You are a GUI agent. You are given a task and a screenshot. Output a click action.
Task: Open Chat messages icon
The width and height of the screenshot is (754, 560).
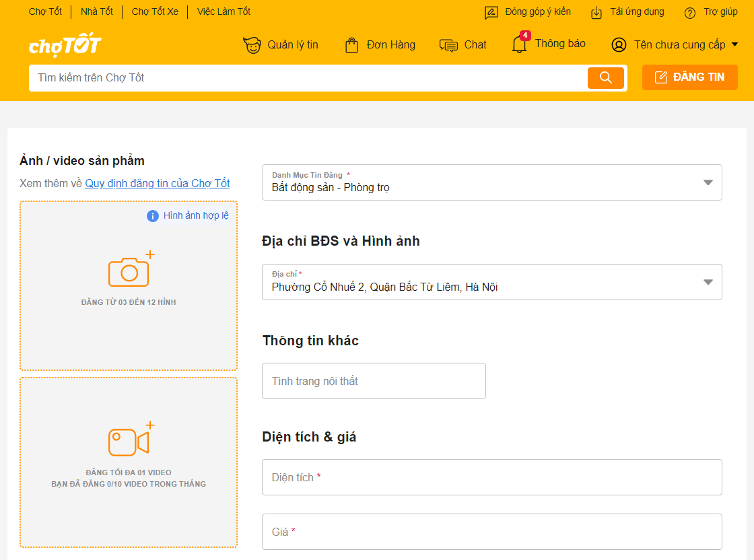coord(448,45)
